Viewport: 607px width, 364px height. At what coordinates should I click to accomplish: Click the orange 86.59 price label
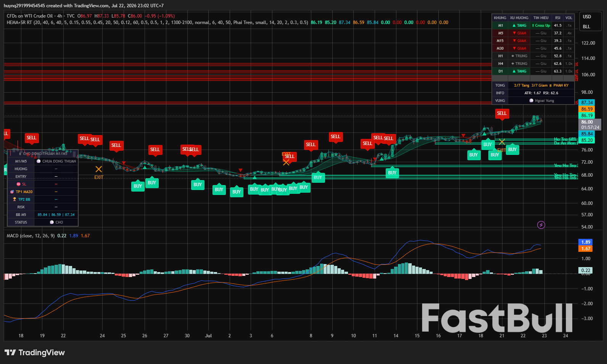tap(587, 109)
